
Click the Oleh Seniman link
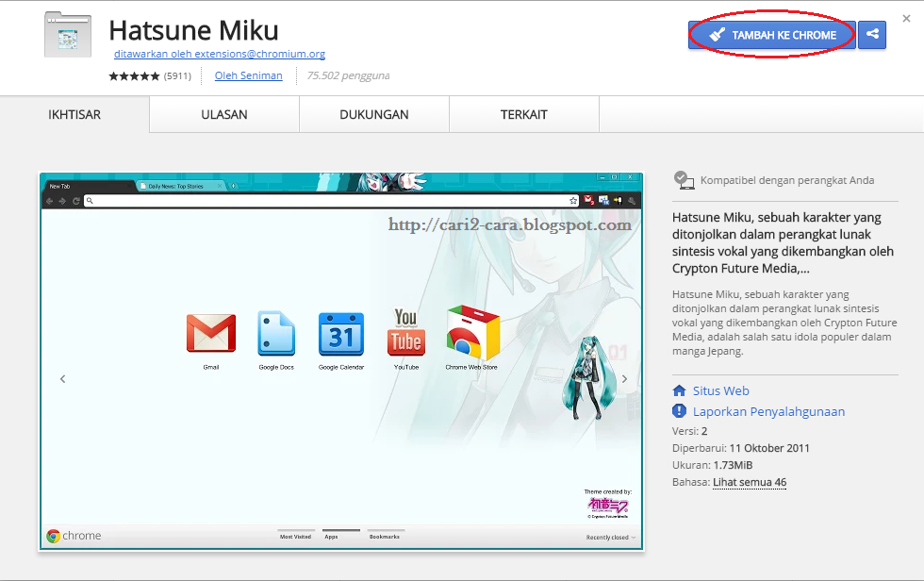click(x=248, y=75)
